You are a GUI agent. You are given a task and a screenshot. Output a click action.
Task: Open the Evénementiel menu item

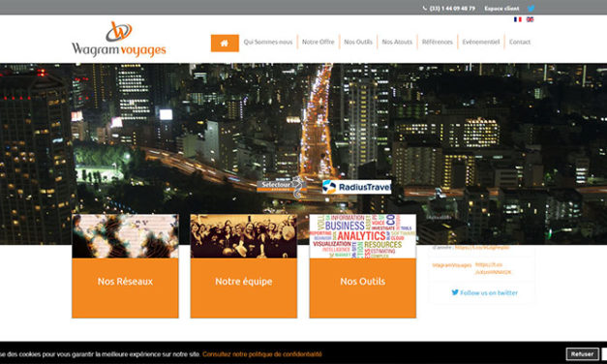click(x=481, y=42)
